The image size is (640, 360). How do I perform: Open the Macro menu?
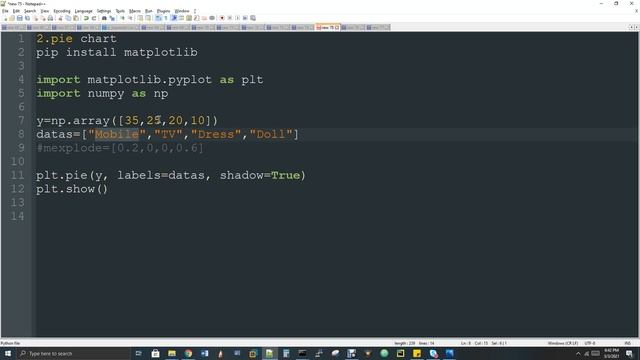(135, 11)
